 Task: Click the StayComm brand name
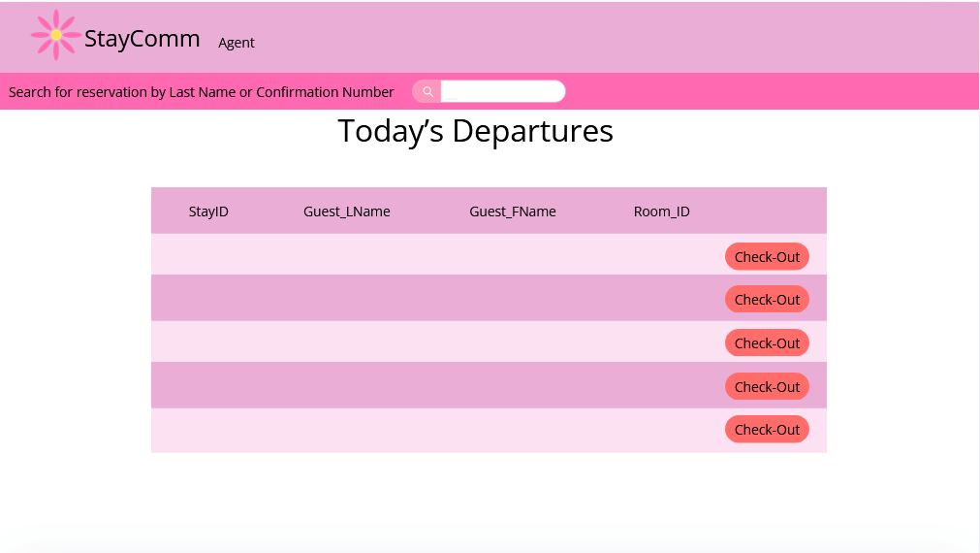[142, 39]
